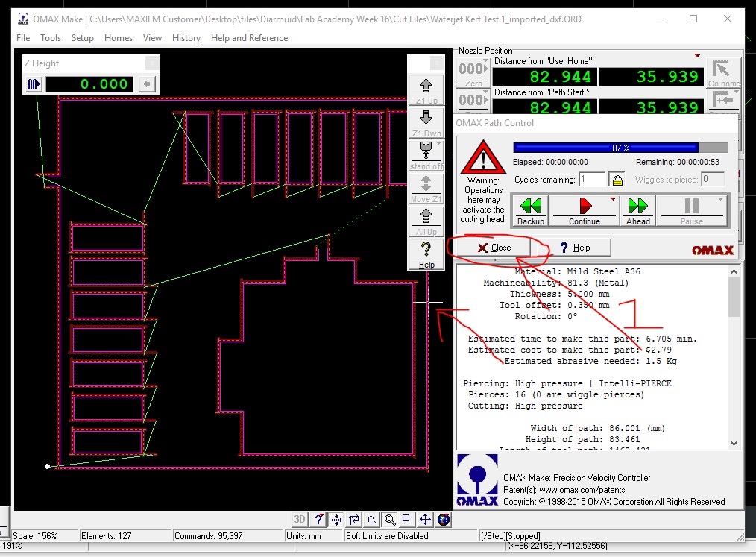
Task: Open the File menu
Action: pos(22,38)
